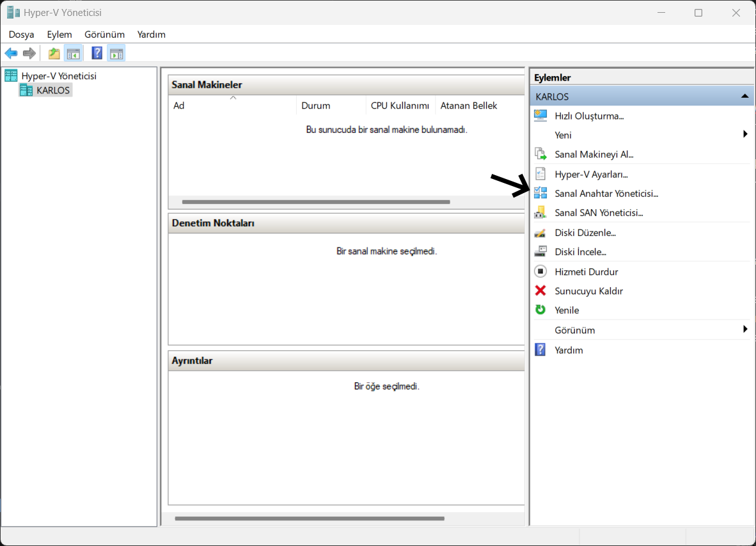756x546 pixels.
Task: Click the up one level folder icon
Action: (x=54, y=54)
